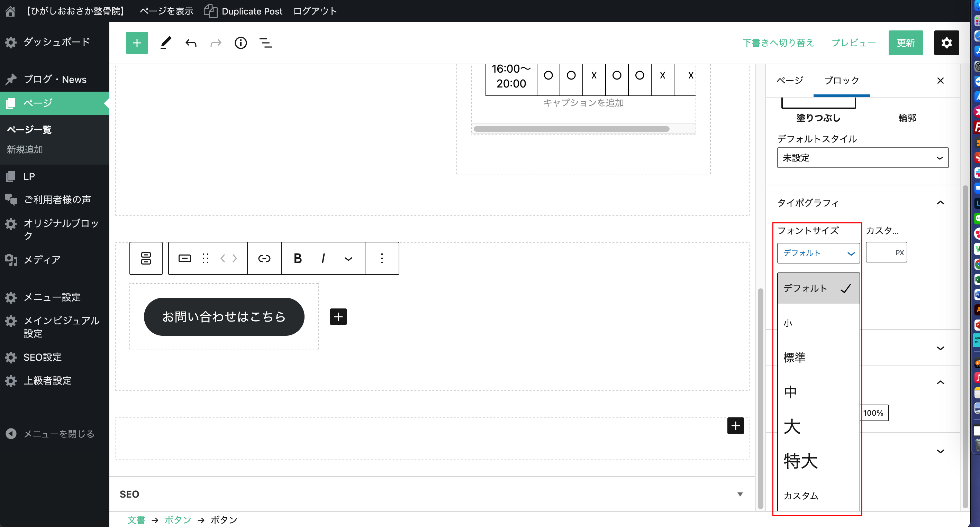Switch to the ページ sidebar tab
The image size is (980, 527).
click(x=790, y=81)
